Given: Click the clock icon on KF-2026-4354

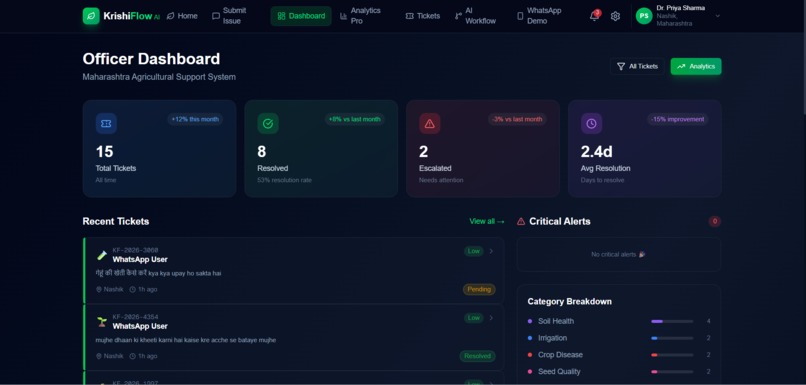Looking at the screenshot, I should (x=133, y=356).
